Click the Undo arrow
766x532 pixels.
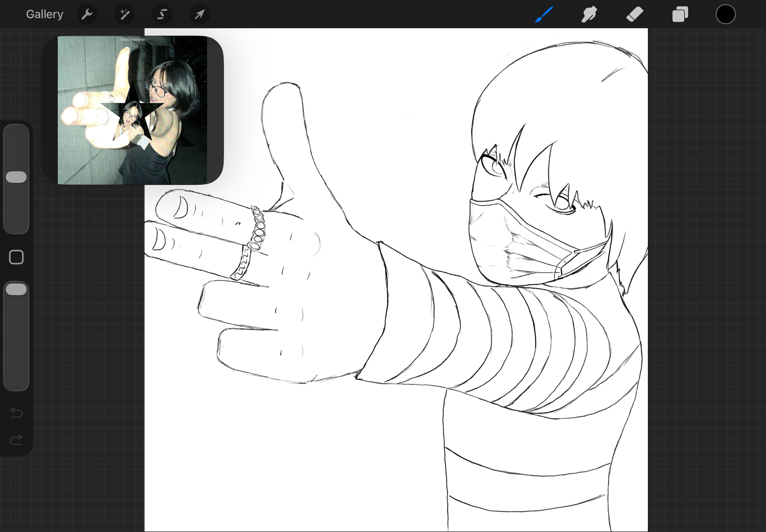pyautogui.click(x=16, y=413)
